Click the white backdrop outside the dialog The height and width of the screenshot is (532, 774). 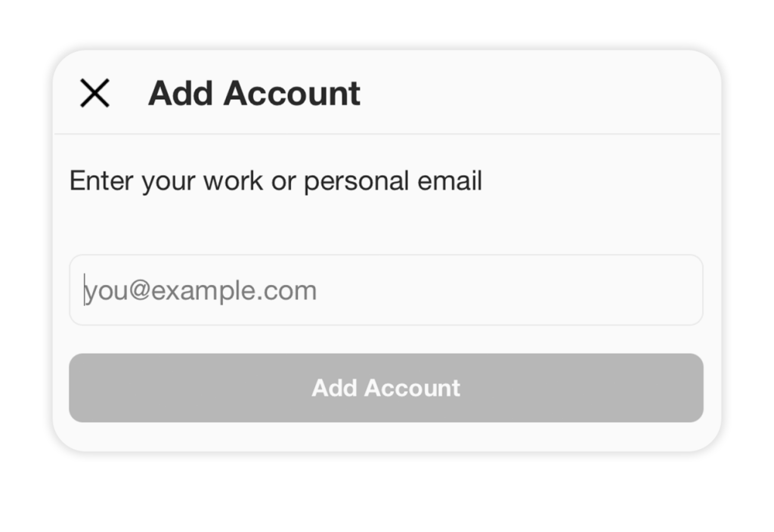[385, 495]
